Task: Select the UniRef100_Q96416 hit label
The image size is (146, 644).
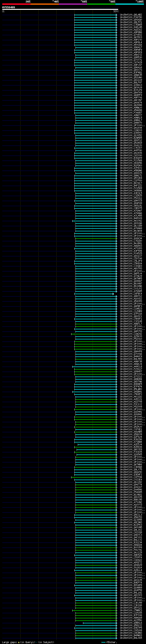Action: (x=131, y=67)
